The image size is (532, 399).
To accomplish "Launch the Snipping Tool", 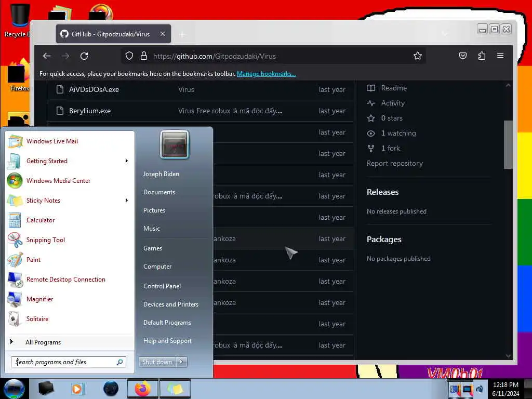I will [70, 240].
